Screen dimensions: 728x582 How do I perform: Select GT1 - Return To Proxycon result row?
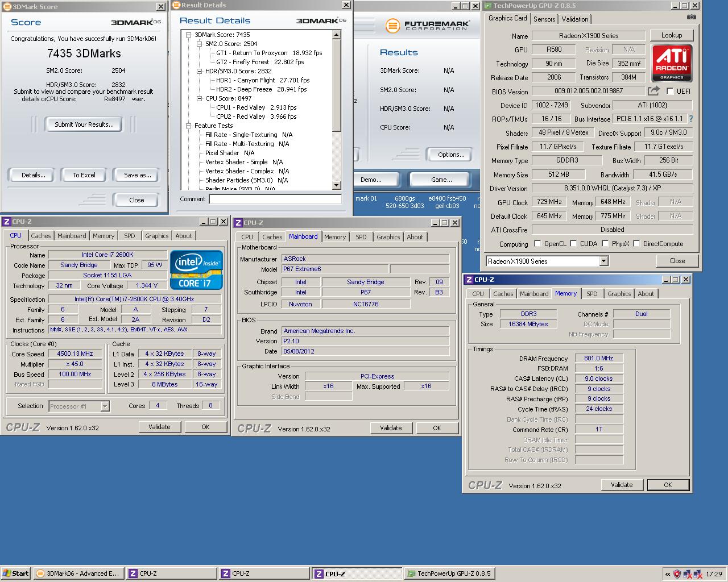(x=269, y=53)
